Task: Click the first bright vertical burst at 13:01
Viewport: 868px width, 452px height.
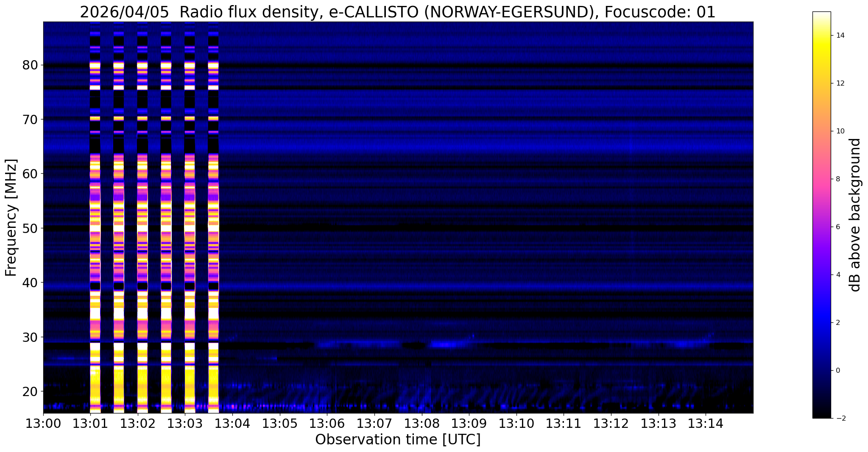Action: (95, 217)
